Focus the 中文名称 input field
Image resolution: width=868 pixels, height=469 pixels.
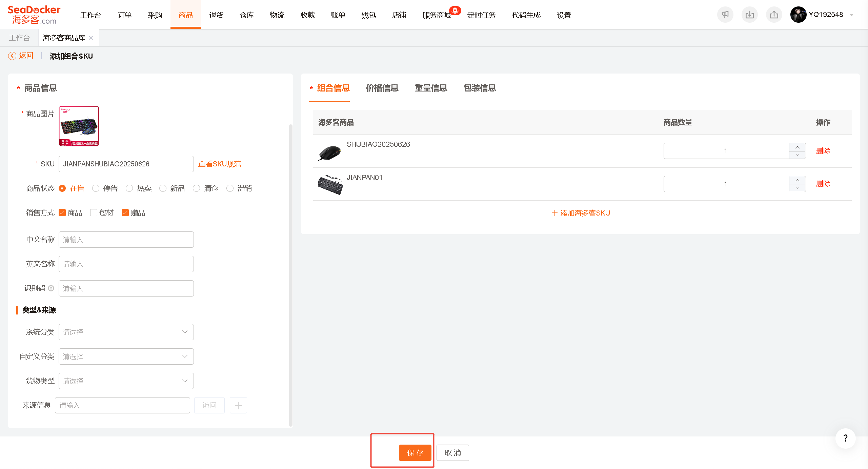[x=126, y=240]
